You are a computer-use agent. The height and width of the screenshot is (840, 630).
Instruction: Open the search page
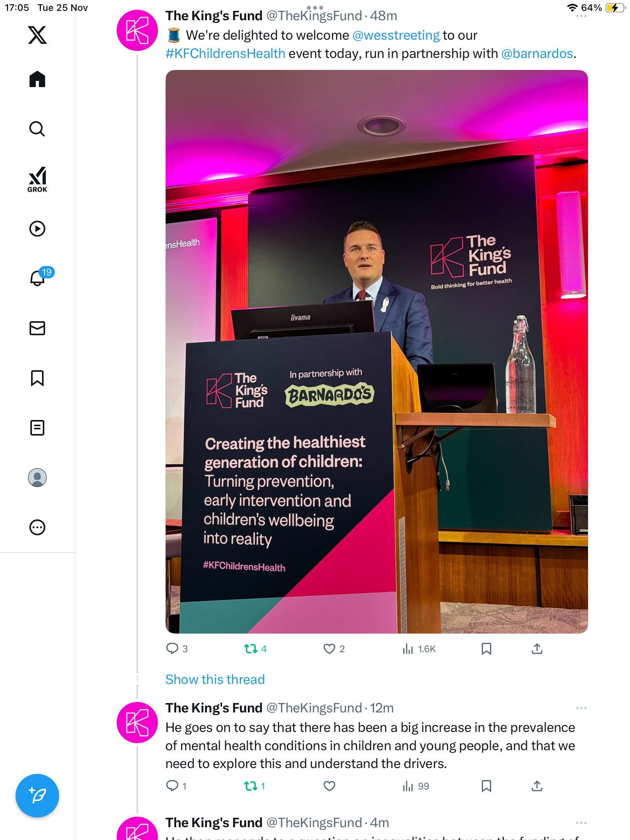pyautogui.click(x=37, y=129)
